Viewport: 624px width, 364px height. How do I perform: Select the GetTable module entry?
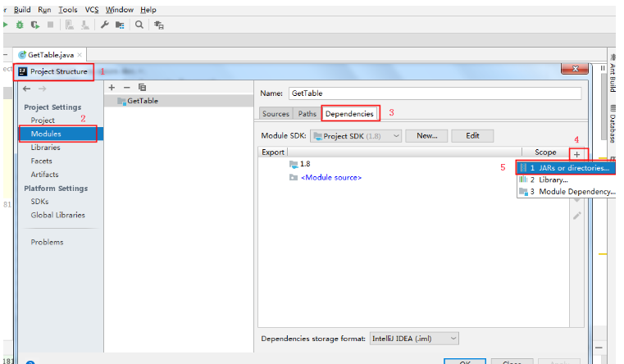[179, 101]
